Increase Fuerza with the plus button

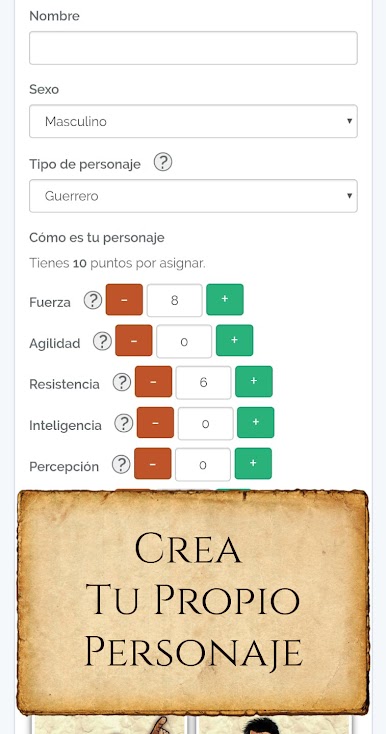click(x=225, y=300)
